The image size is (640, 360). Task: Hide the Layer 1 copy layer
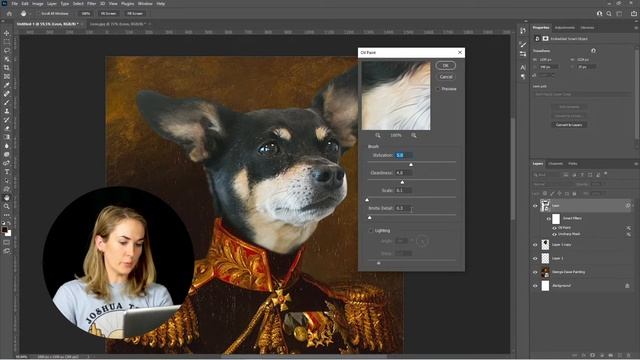point(535,245)
